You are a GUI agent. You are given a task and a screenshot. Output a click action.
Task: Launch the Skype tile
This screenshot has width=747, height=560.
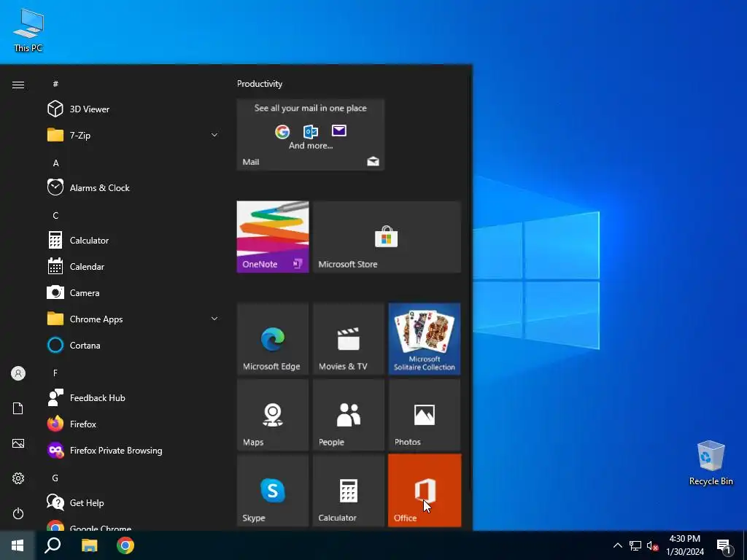(x=273, y=490)
